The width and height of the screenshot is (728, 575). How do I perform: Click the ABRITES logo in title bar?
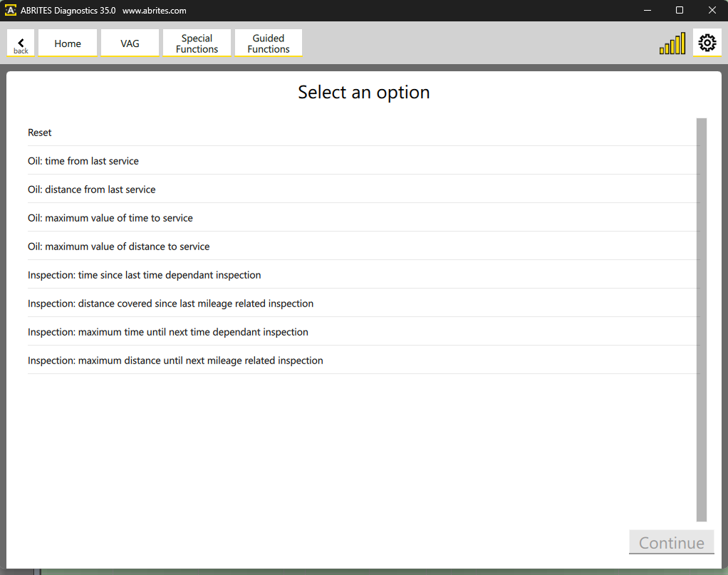10,10
